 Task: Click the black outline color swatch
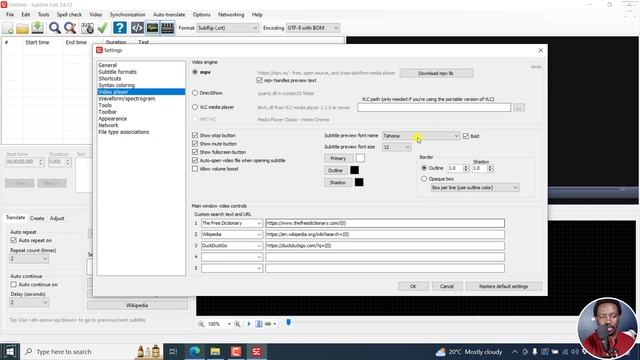tap(355, 170)
